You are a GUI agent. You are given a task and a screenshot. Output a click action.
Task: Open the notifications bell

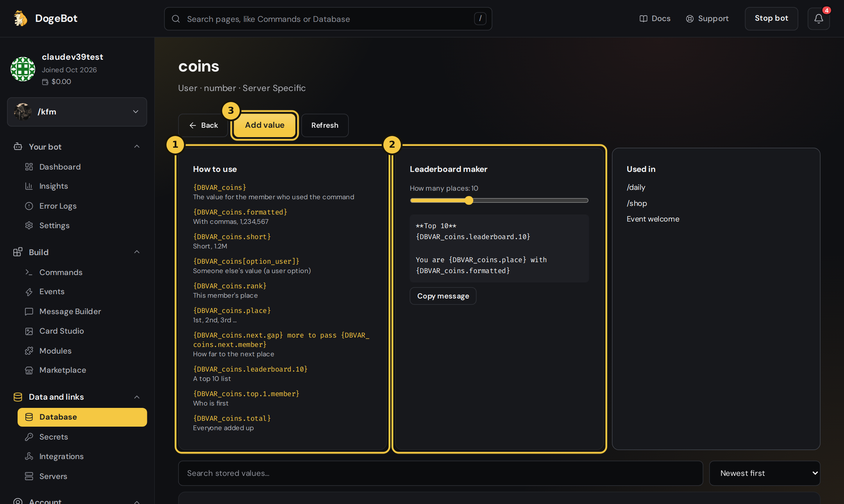(819, 18)
